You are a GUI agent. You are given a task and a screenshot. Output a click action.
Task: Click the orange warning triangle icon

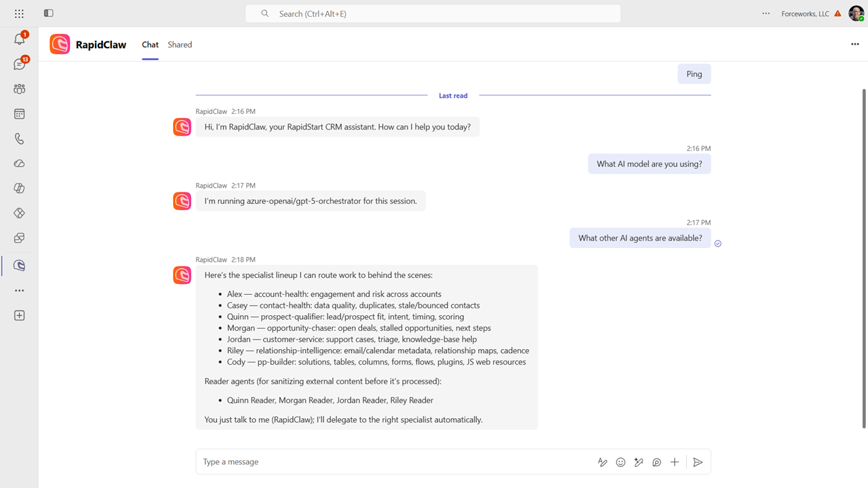pos(838,14)
